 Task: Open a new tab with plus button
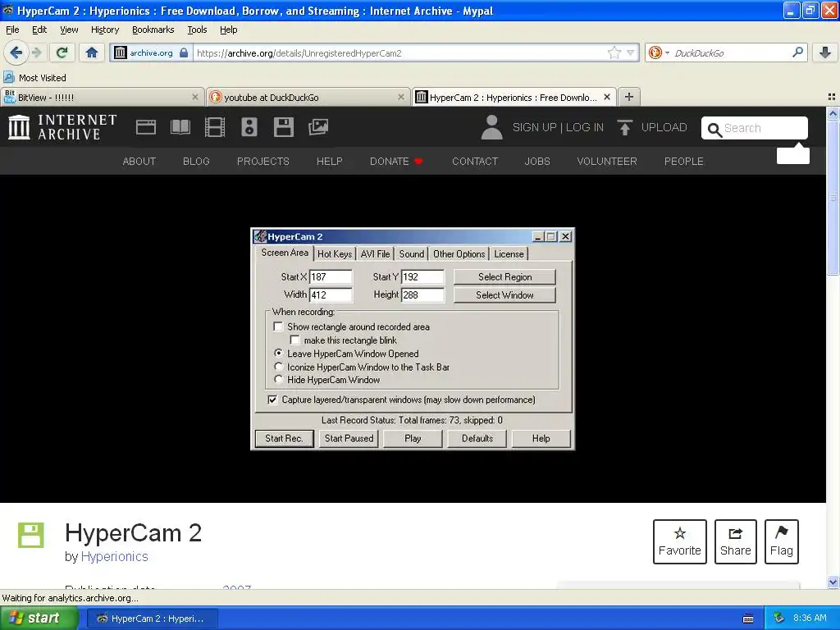(629, 97)
